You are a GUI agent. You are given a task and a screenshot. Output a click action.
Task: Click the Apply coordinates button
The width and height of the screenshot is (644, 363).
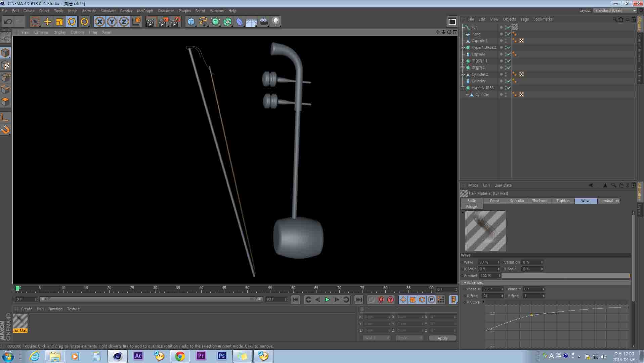tap(442, 338)
